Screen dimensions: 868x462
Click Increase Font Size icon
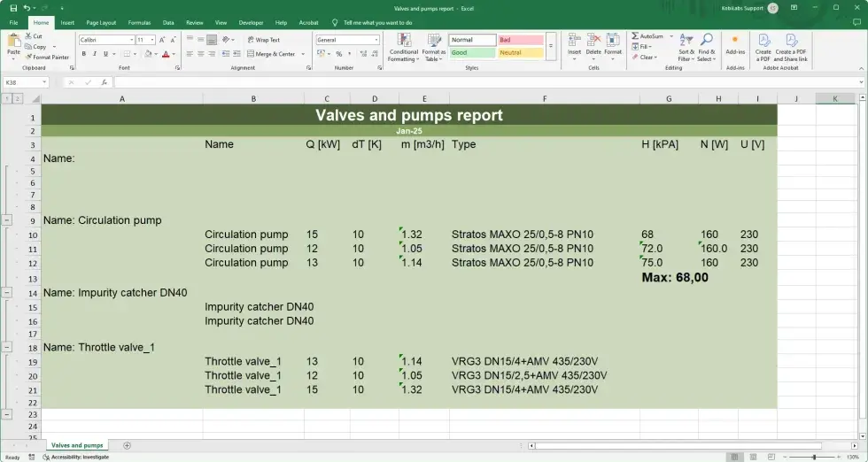click(162, 40)
